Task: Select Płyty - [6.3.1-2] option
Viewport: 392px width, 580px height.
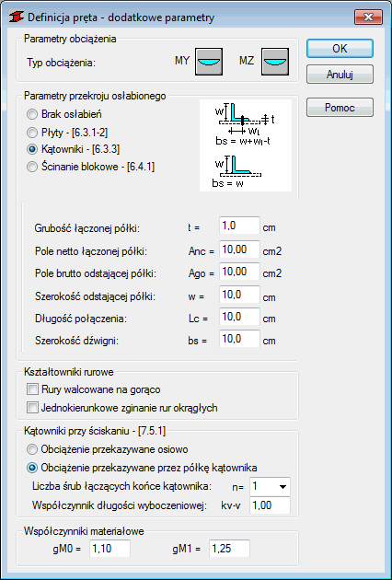Action: pyautogui.click(x=68, y=132)
